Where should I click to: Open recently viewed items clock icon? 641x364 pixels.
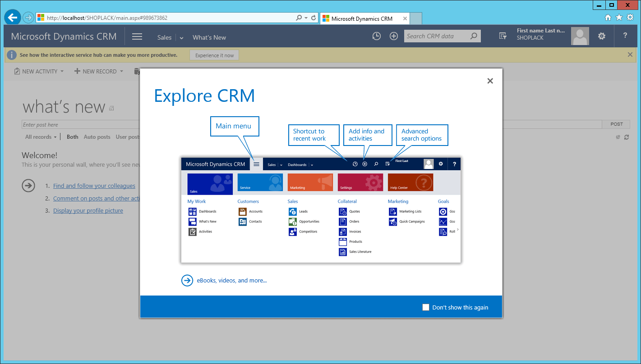[x=377, y=36]
